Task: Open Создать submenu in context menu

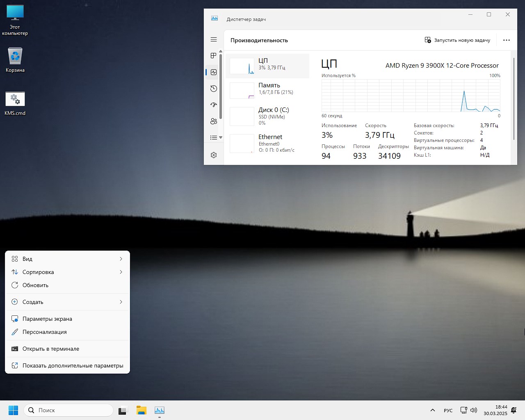Action: click(x=67, y=302)
